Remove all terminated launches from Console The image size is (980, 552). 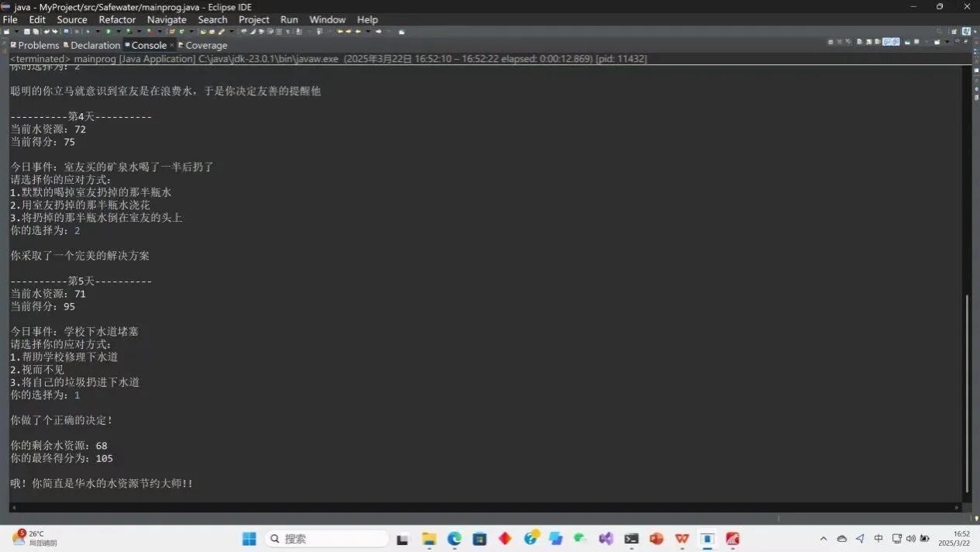point(848,42)
